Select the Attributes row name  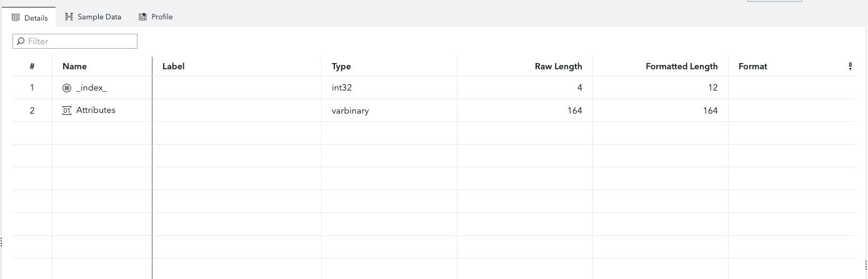tap(96, 110)
